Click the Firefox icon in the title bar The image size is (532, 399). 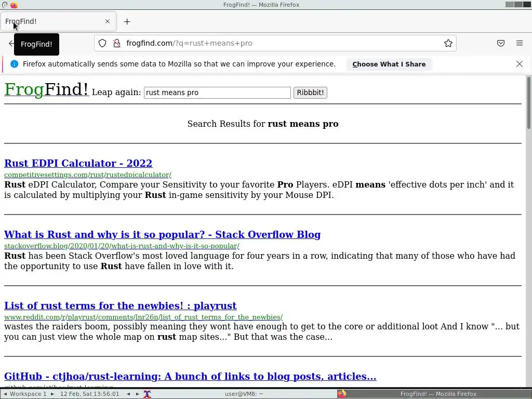pyautogui.click(x=14, y=5)
